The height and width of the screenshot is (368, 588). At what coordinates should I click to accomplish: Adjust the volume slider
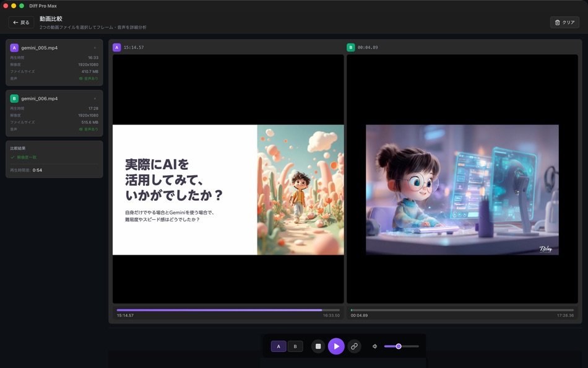pos(399,346)
